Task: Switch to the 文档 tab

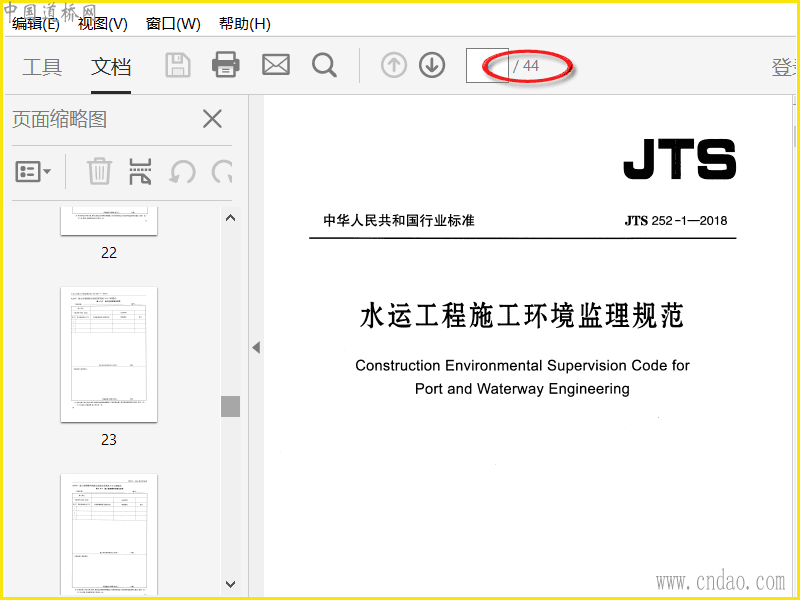Action: pos(111,67)
